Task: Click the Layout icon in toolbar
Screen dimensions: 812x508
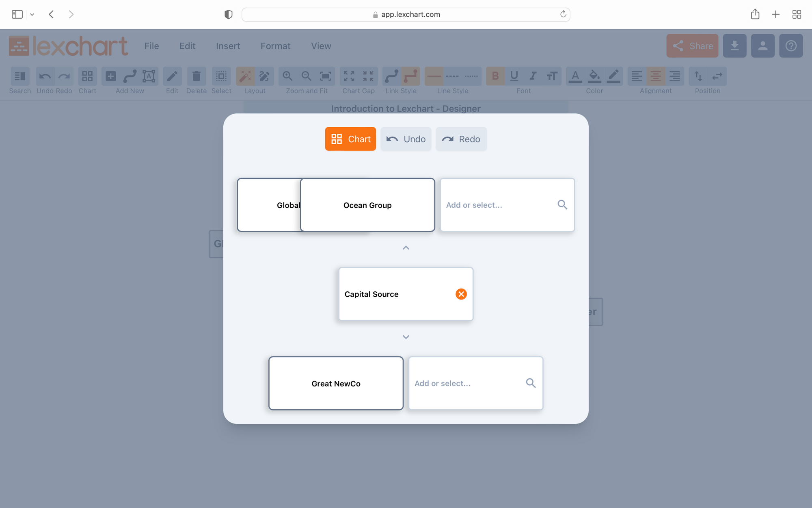Action: [245, 76]
